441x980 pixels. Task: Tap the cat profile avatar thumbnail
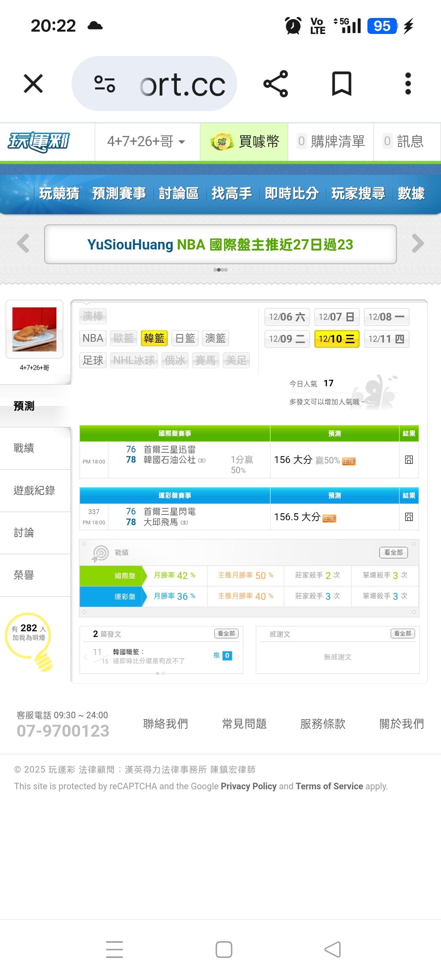[x=34, y=329]
